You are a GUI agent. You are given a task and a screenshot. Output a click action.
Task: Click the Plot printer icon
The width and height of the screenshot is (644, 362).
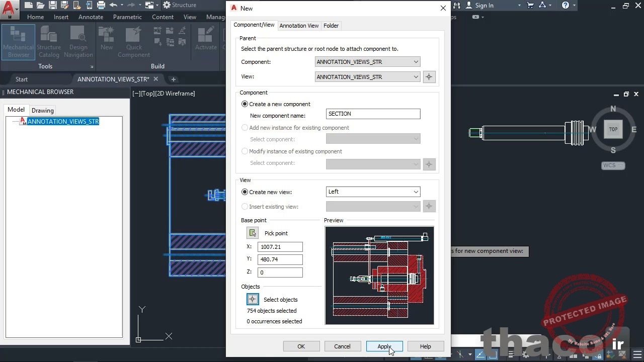(x=101, y=5)
